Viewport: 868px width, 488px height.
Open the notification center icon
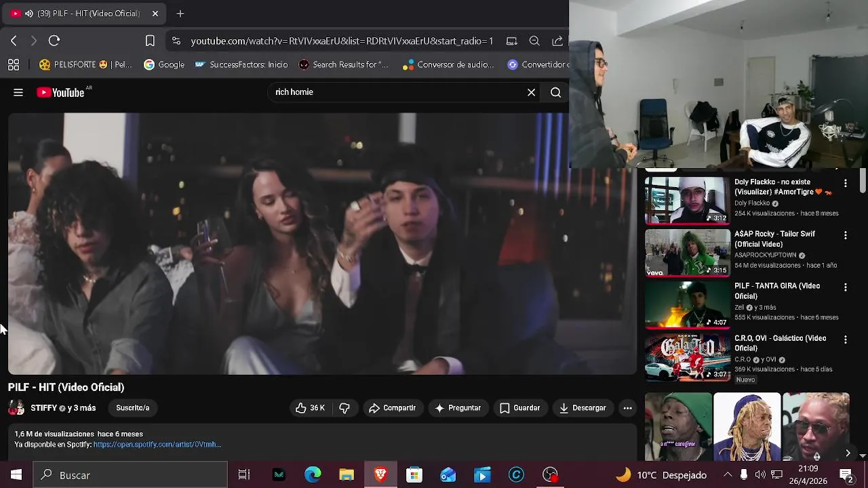846,475
